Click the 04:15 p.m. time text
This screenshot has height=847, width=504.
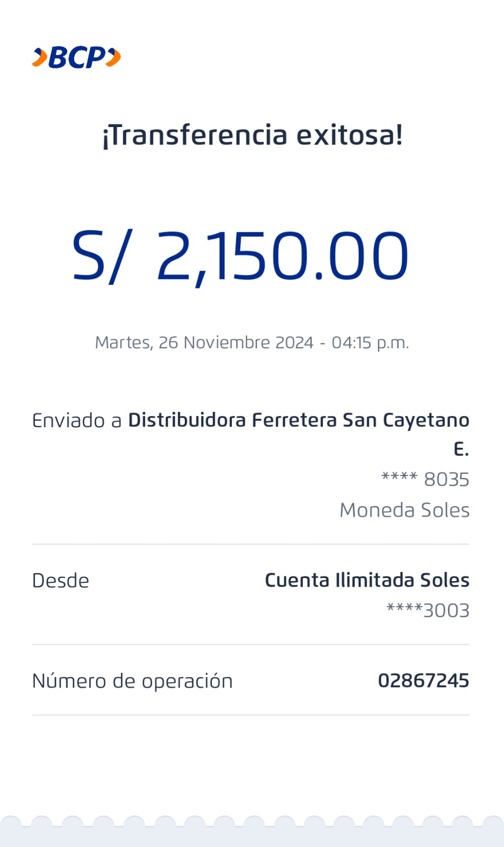coord(370,343)
